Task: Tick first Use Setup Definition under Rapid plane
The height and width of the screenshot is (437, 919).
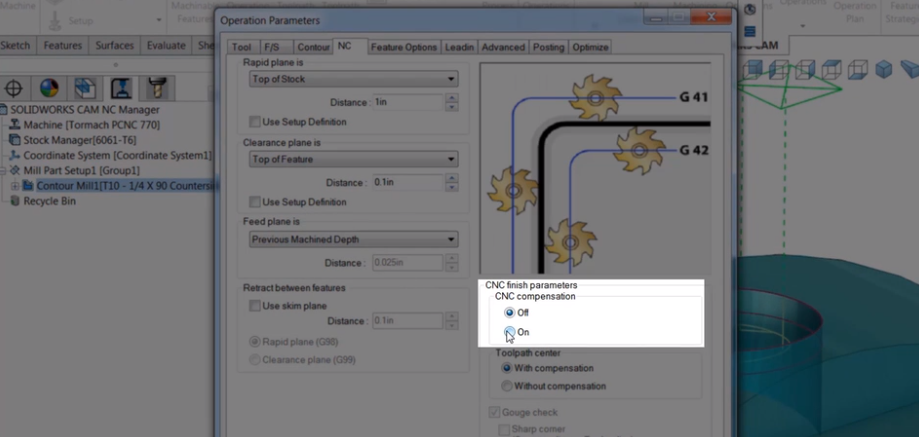Action: [254, 122]
